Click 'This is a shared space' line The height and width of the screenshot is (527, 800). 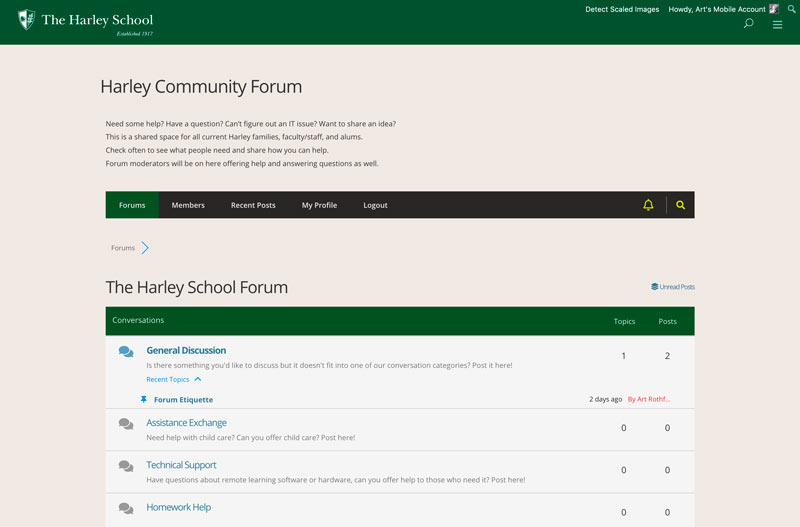tap(234, 137)
